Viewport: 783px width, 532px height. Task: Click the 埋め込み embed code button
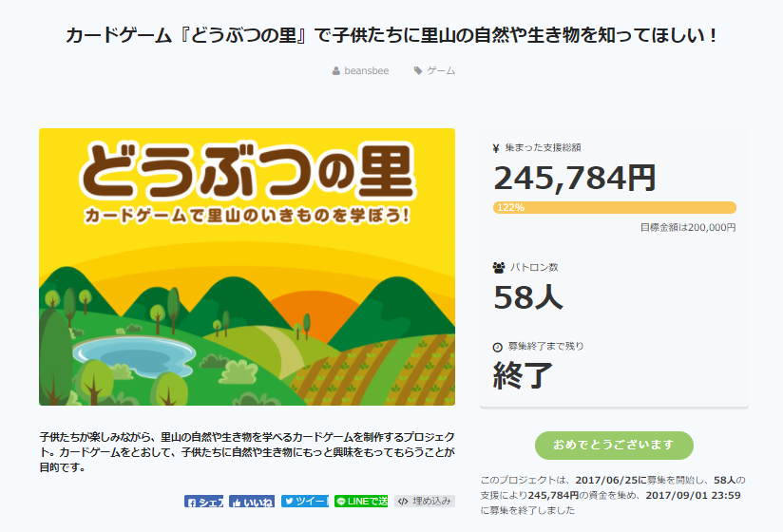pos(425,502)
